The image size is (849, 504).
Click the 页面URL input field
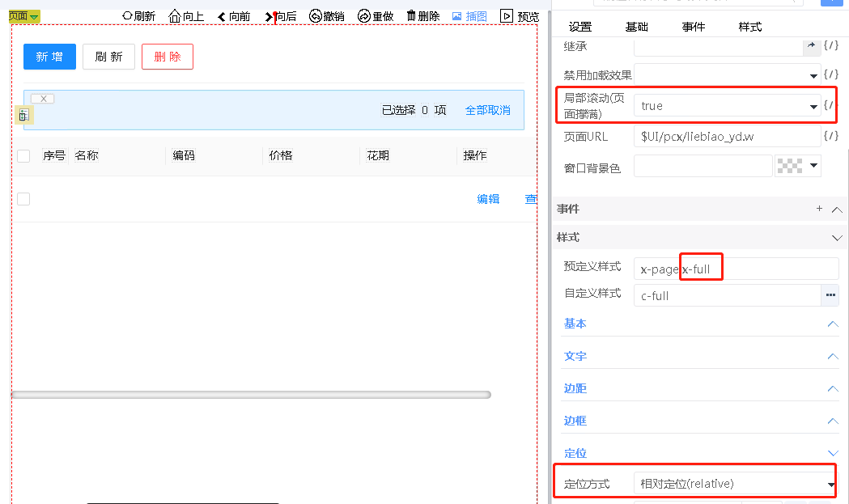click(726, 136)
